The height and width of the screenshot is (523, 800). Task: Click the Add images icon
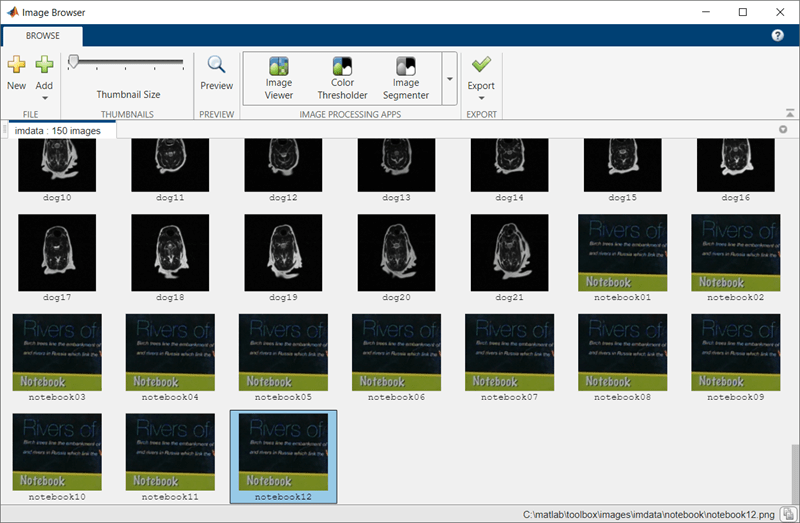(x=44, y=65)
